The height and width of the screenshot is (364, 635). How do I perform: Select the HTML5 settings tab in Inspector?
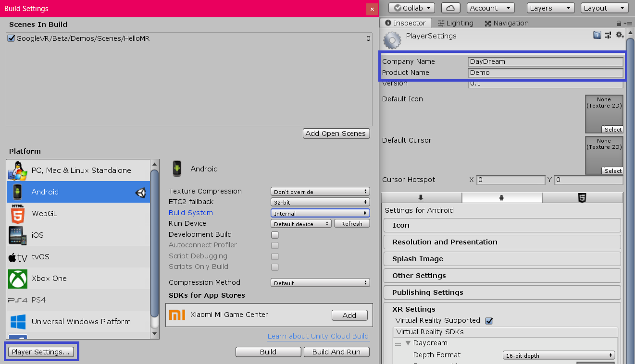pyautogui.click(x=583, y=198)
